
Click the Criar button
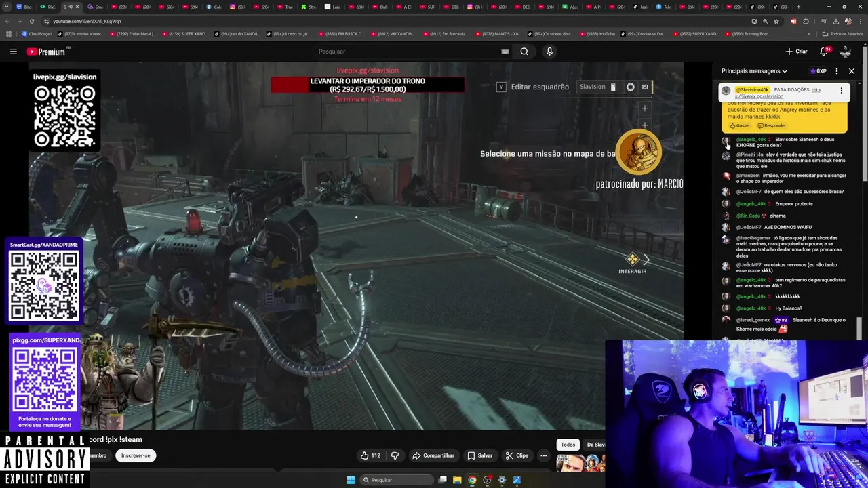click(x=796, y=52)
